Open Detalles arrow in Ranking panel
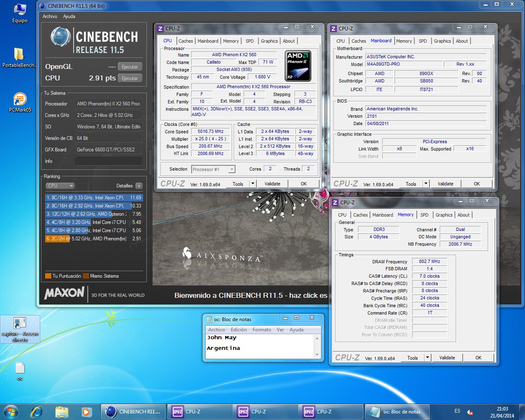525x420 pixels. [139, 186]
